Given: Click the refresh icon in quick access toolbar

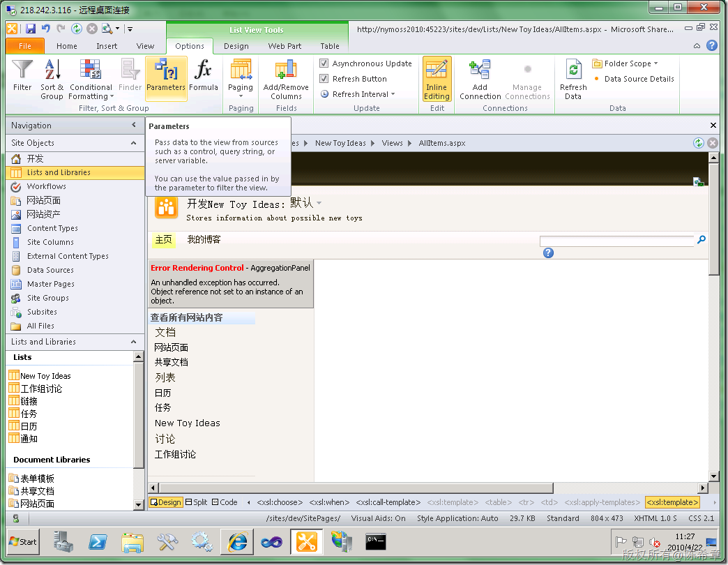Looking at the screenshot, I should pos(77,29).
